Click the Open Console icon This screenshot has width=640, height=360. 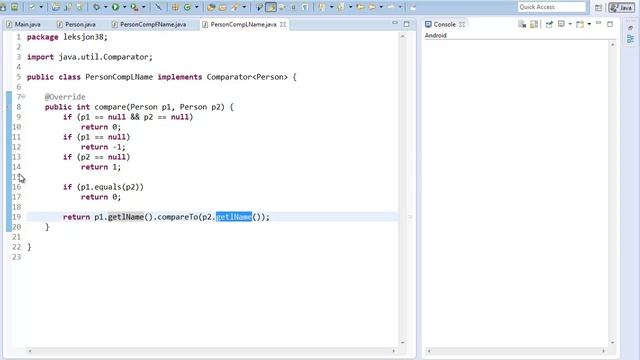pos(580,24)
